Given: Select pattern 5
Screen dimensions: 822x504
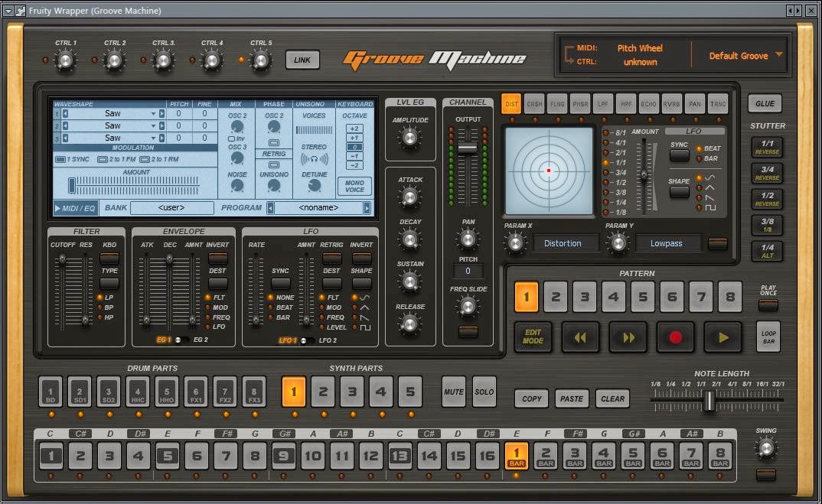Looking at the screenshot, I should pos(641,296).
